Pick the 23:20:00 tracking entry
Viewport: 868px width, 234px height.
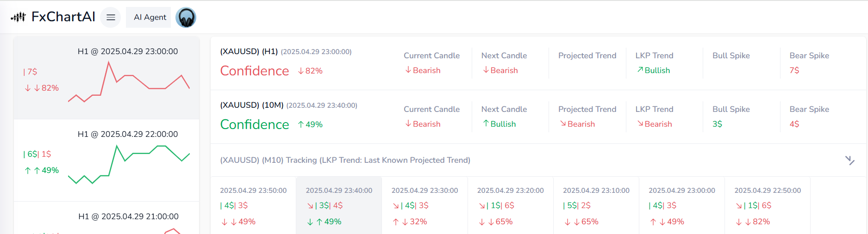point(510,205)
